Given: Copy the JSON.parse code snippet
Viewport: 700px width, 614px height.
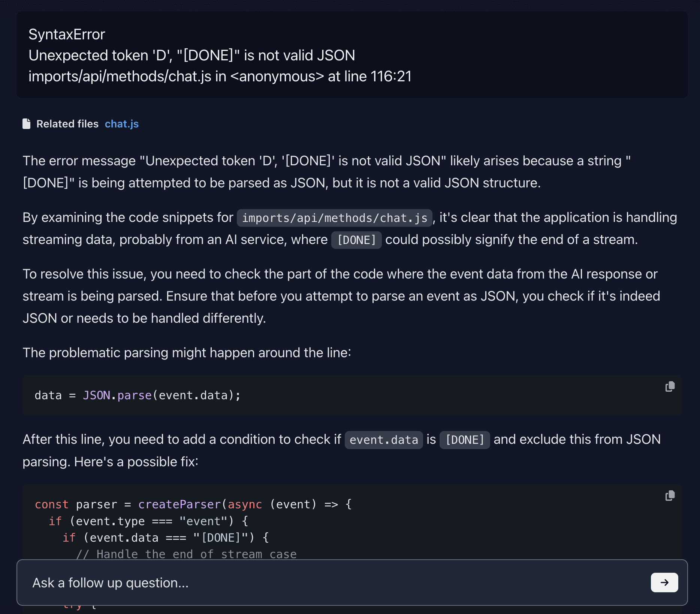Looking at the screenshot, I should [670, 386].
